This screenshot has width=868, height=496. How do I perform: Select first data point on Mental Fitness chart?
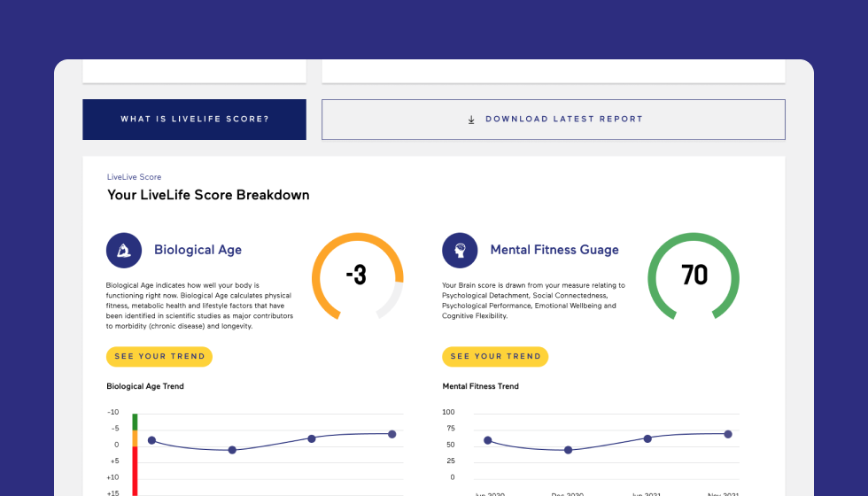pyautogui.click(x=488, y=441)
